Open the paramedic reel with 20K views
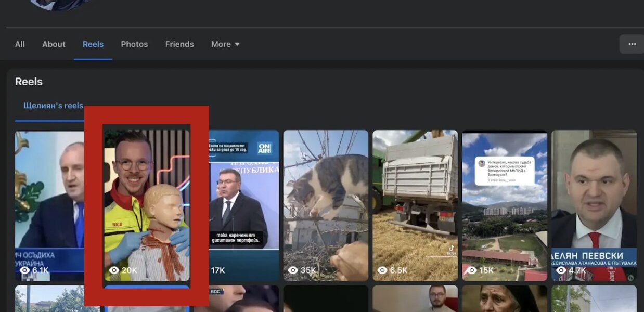The width and height of the screenshot is (644, 312). coord(147,205)
